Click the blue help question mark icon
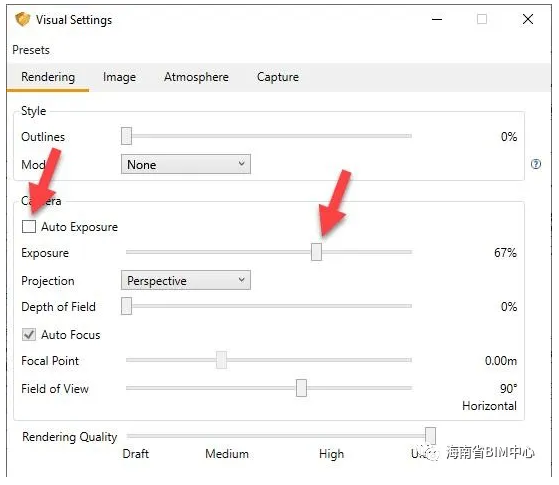The height and width of the screenshot is (485, 559). click(535, 164)
